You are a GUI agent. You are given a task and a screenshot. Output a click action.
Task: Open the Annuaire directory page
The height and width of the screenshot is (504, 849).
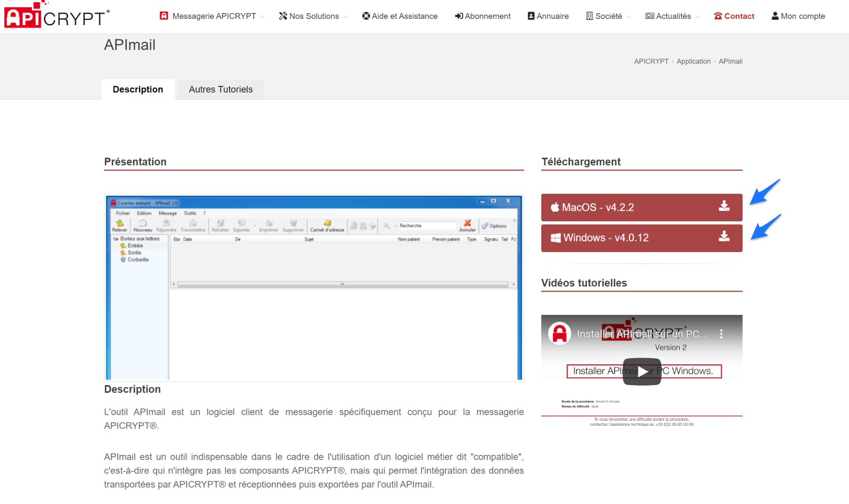click(548, 16)
